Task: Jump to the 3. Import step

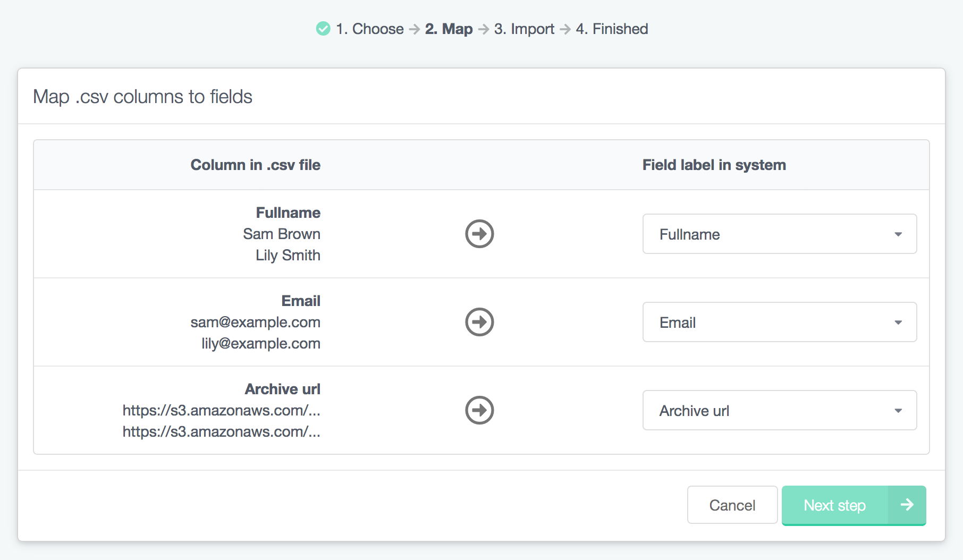Action: (x=524, y=29)
